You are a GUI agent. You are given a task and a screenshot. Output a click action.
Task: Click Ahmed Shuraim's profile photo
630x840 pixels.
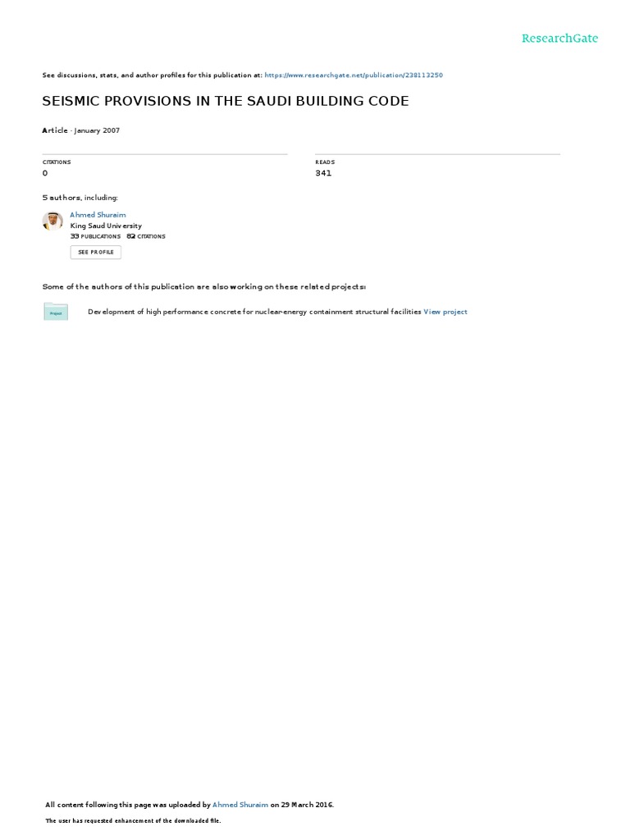tap(52, 221)
